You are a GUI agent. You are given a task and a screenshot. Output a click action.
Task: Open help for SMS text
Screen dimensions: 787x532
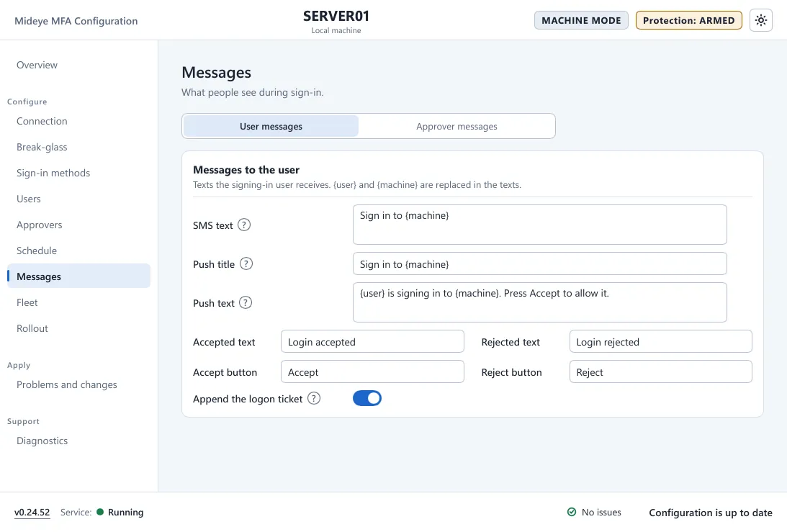pos(244,225)
